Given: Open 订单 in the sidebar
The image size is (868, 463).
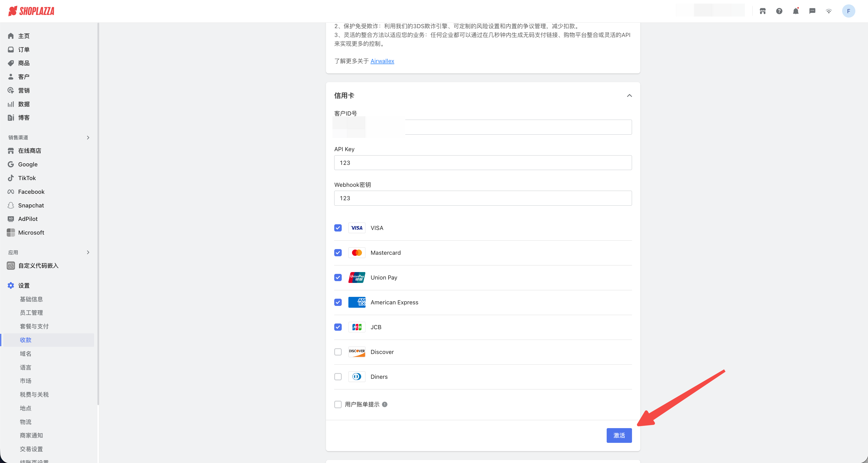Looking at the screenshot, I should click(24, 50).
